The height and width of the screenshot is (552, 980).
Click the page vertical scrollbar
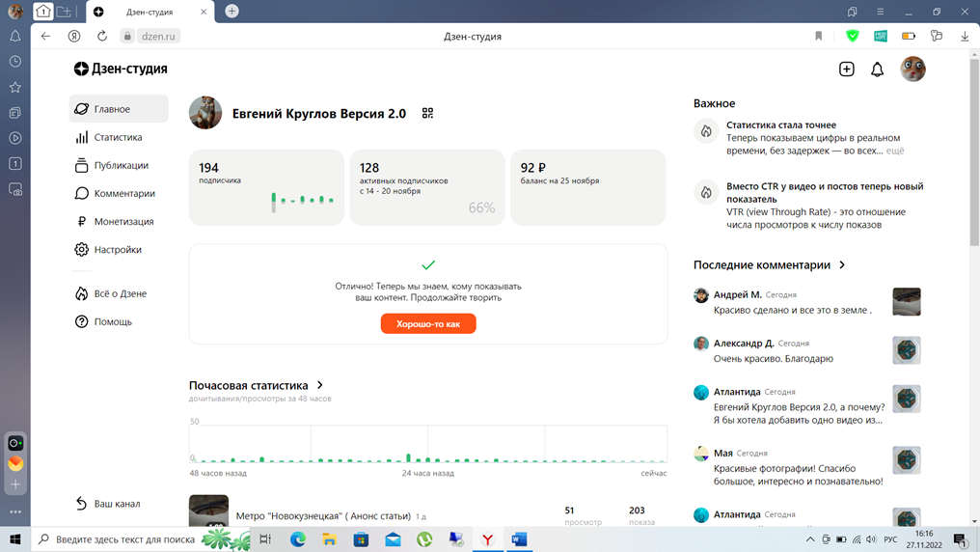[x=974, y=152]
